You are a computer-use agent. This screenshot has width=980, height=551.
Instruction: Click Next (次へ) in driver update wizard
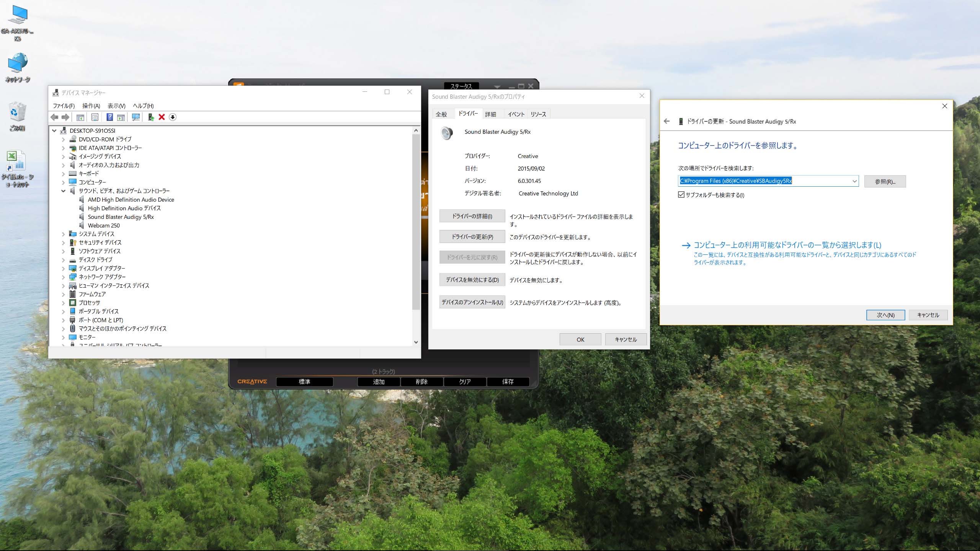(x=885, y=315)
